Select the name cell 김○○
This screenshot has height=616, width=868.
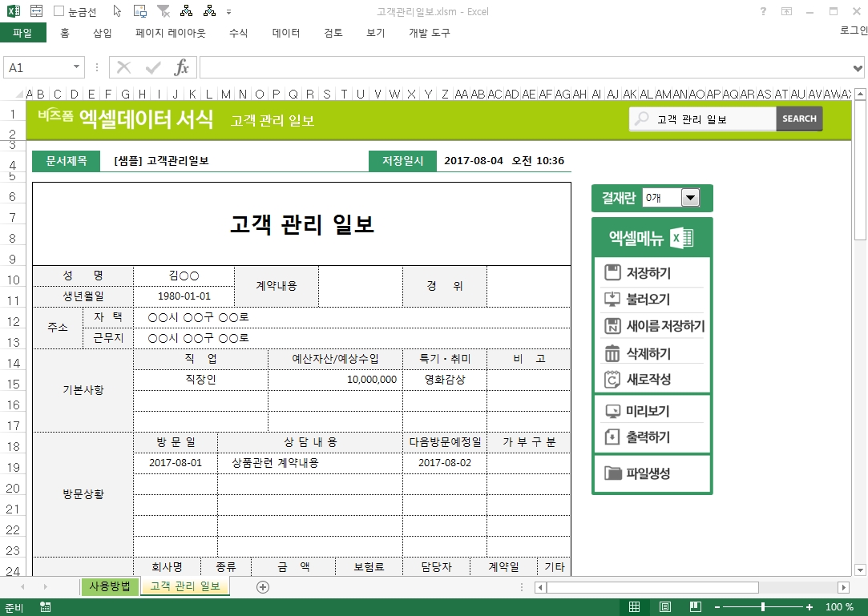point(184,276)
